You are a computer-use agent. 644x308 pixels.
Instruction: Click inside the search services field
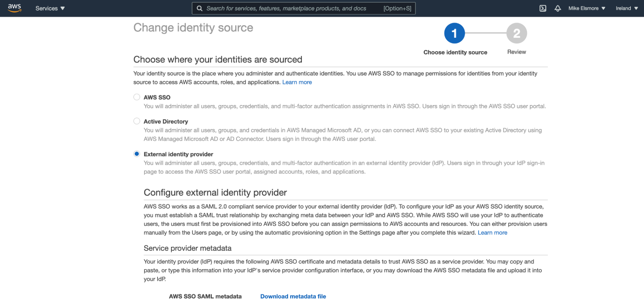point(290,8)
